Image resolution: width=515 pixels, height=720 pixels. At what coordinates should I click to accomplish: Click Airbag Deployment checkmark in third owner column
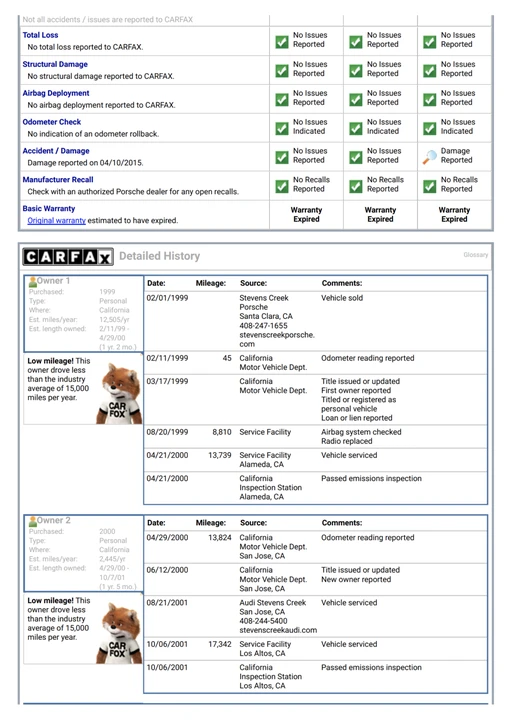pos(430,100)
